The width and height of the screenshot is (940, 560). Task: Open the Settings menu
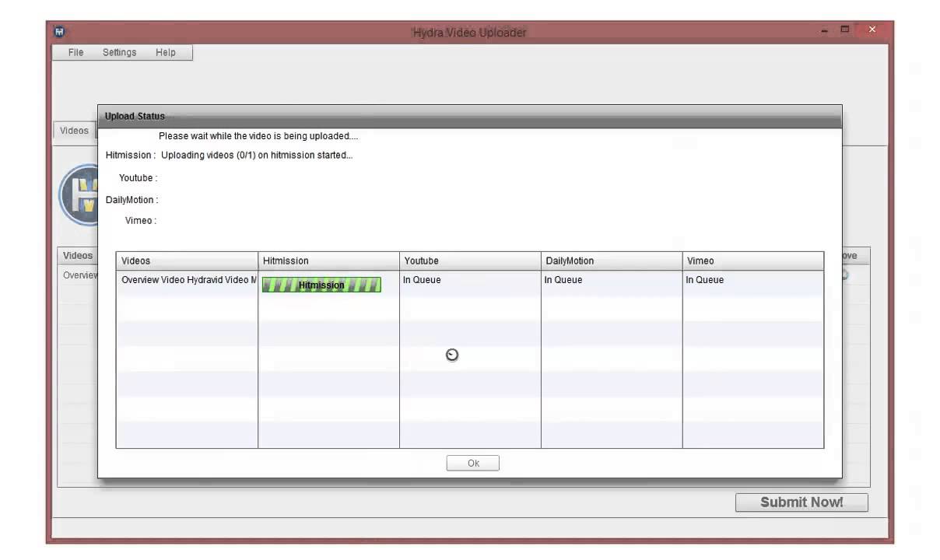click(x=119, y=53)
